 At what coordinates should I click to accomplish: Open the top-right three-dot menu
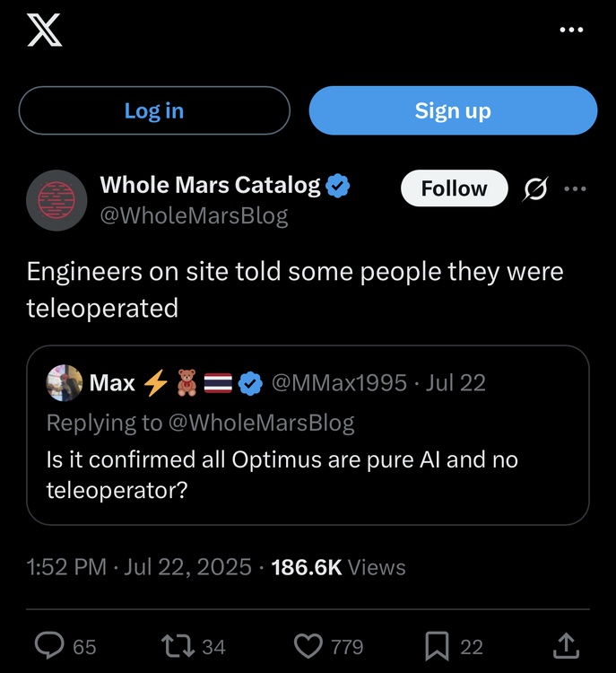[571, 31]
